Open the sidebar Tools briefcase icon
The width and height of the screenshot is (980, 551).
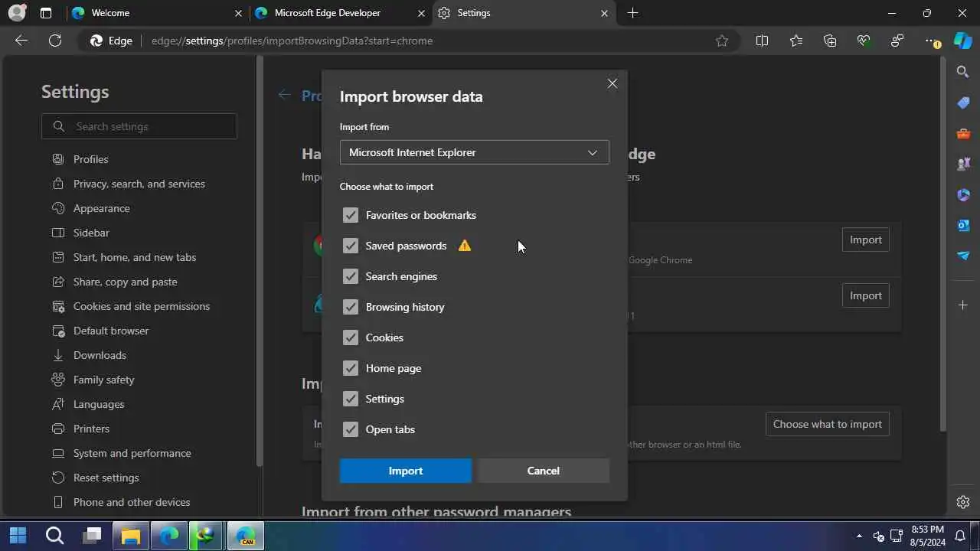coord(963,133)
